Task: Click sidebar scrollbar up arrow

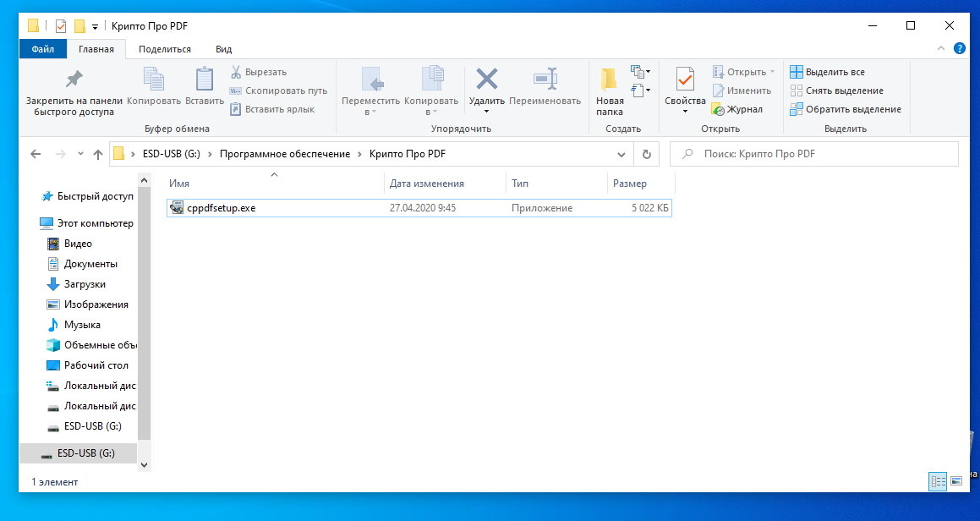Action: 145,181
